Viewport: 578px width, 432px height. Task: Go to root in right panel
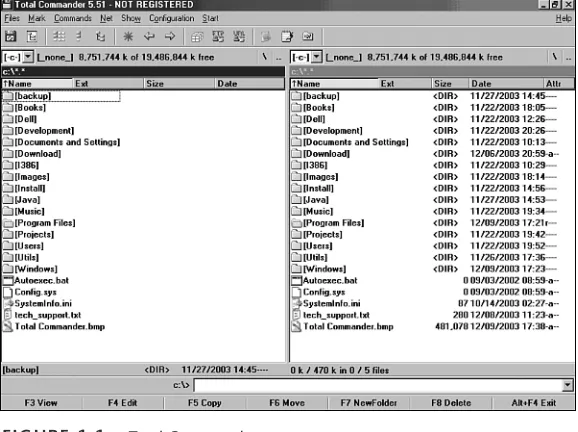pyautogui.click(x=554, y=57)
